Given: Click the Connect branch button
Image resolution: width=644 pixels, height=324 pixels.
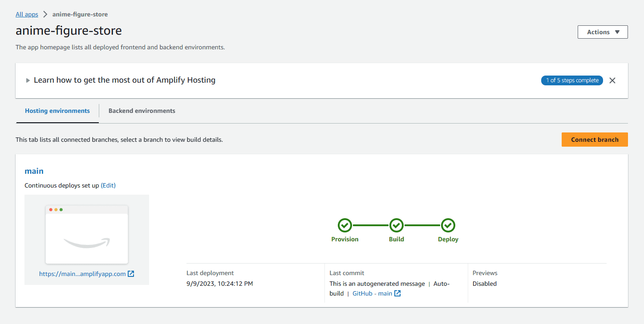Looking at the screenshot, I should pos(595,140).
